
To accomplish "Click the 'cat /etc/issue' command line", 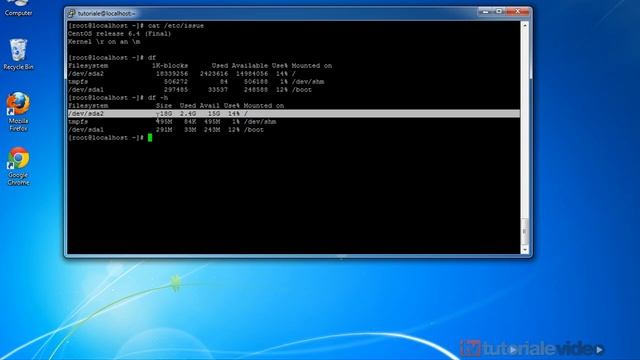I will tap(136, 26).
